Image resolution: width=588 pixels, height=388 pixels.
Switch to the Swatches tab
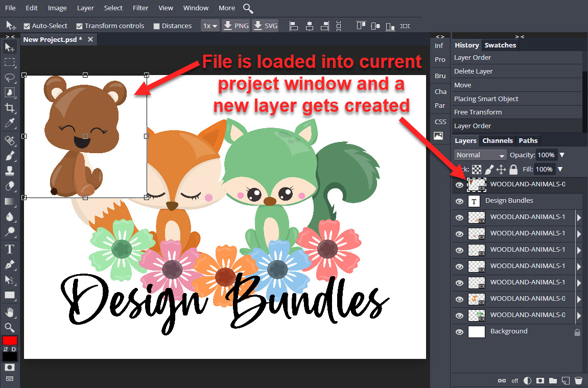pyautogui.click(x=500, y=45)
